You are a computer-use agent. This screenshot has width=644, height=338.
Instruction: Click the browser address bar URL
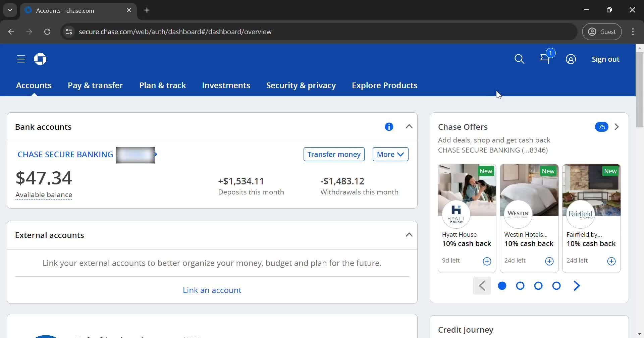175,32
